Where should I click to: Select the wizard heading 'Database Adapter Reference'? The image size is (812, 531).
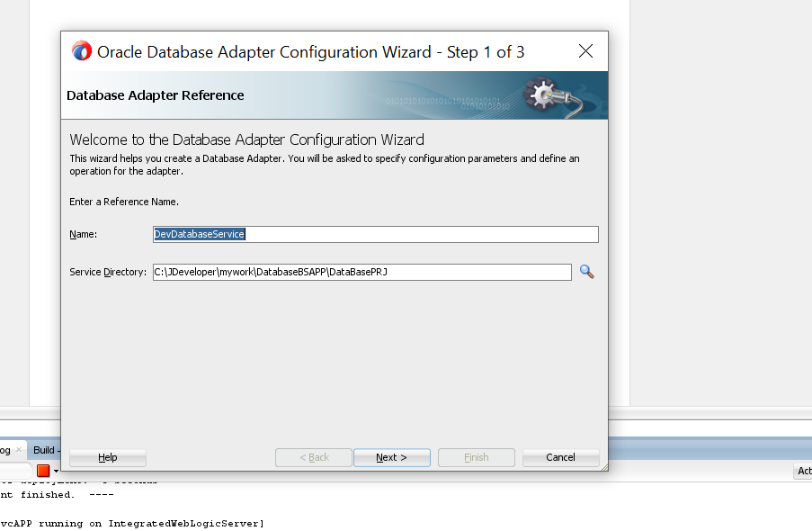coord(156,95)
